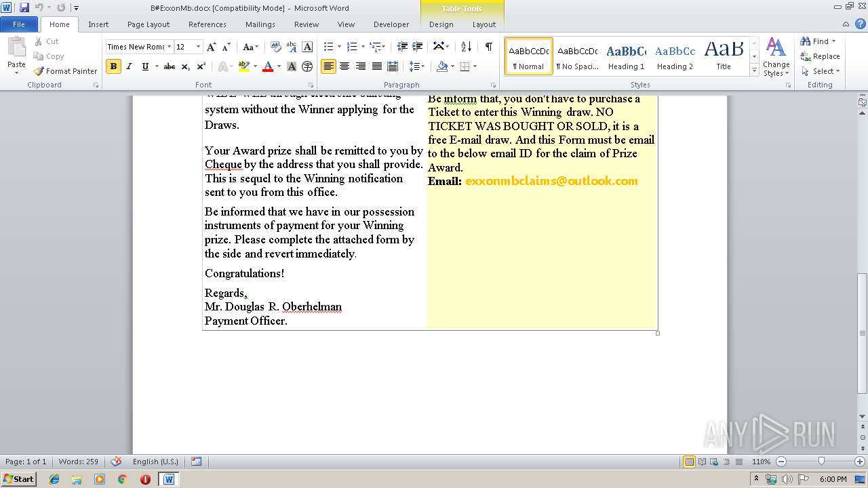The image size is (868, 488).
Task: Click Replace in Editing group
Action: click(x=821, y=56)
